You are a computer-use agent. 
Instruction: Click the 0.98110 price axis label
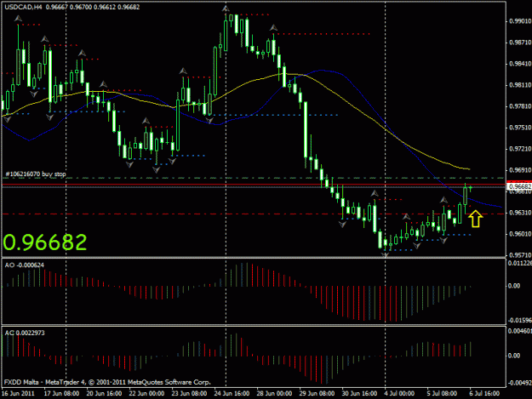click(520, 85)
